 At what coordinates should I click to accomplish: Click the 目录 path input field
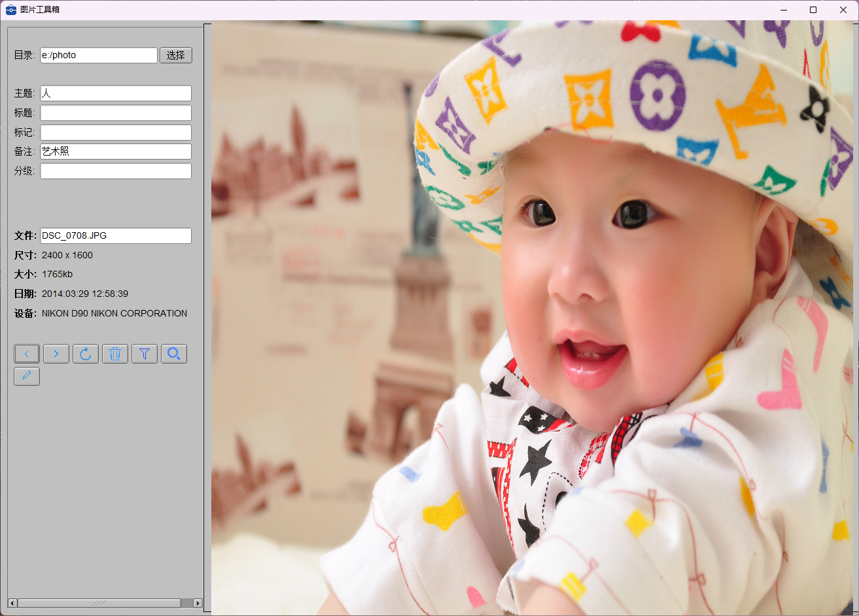[x=99, y=56]
